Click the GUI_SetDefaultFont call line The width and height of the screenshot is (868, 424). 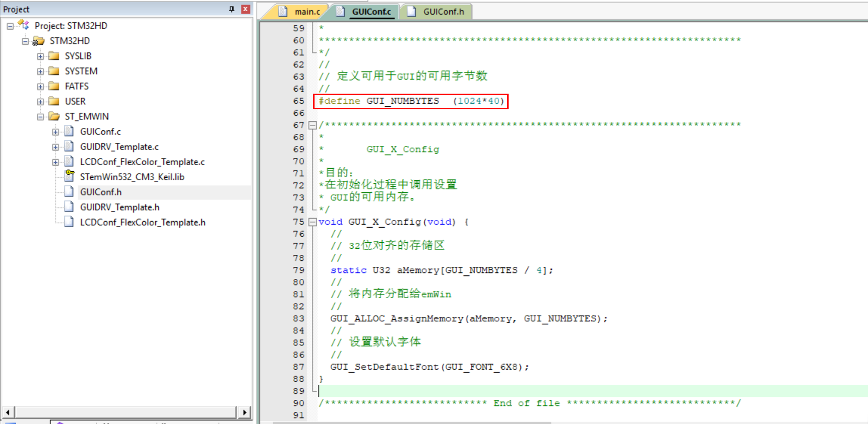429,367
